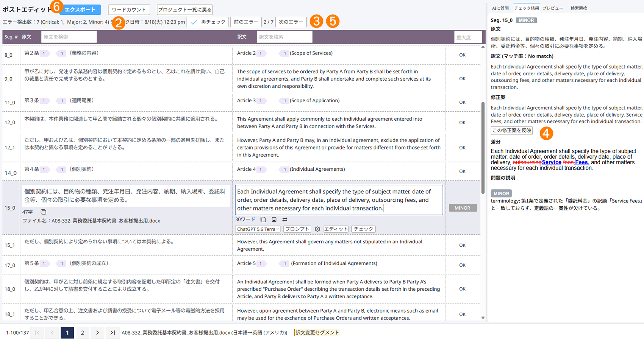Go to the next page arrow
Screen dimensions: 644x341
pyautogui.click(x=97, y=333)
